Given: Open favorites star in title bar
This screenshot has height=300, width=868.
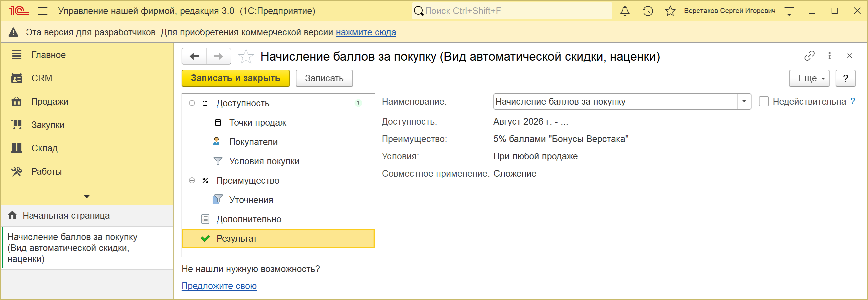Looking at the screenshot, I should pyautogui.click(x=670, y=11).
